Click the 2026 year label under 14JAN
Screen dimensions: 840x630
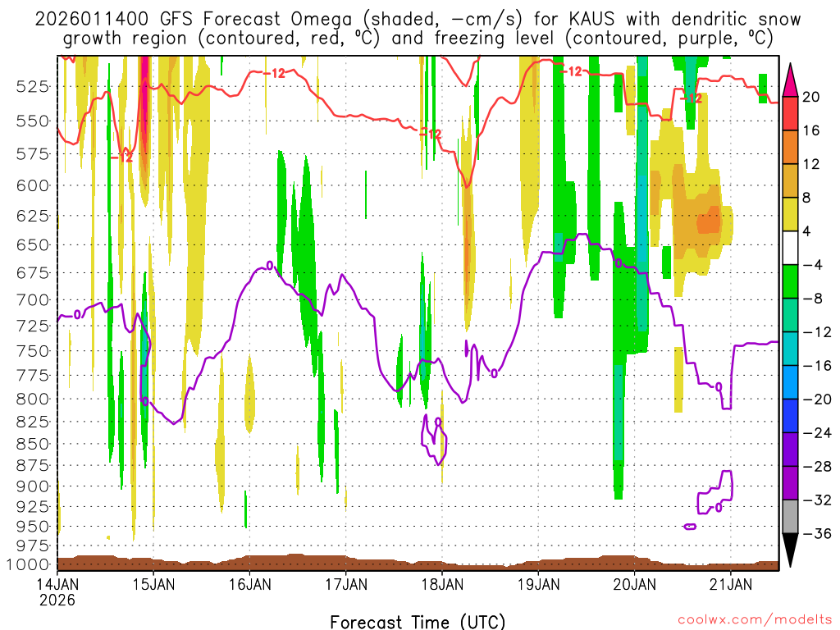[x=57, y=600]
